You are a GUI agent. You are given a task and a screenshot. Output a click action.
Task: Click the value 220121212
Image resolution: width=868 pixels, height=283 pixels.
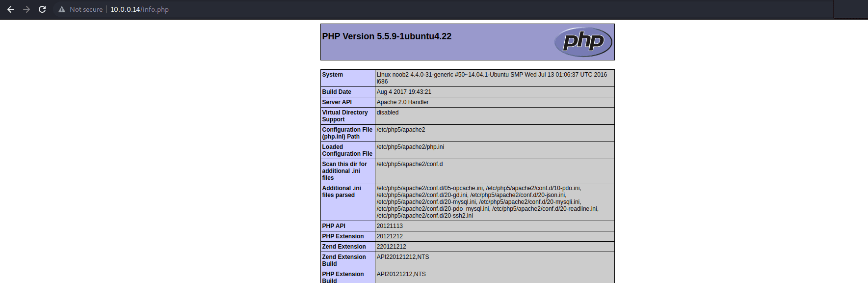pyautogui.click(x=391, y=247)
